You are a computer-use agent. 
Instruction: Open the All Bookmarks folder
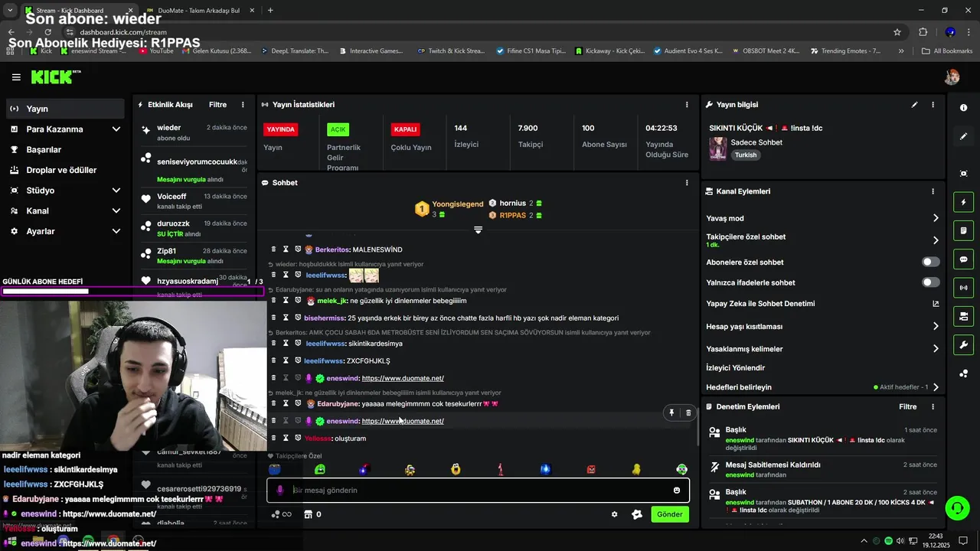947,51
